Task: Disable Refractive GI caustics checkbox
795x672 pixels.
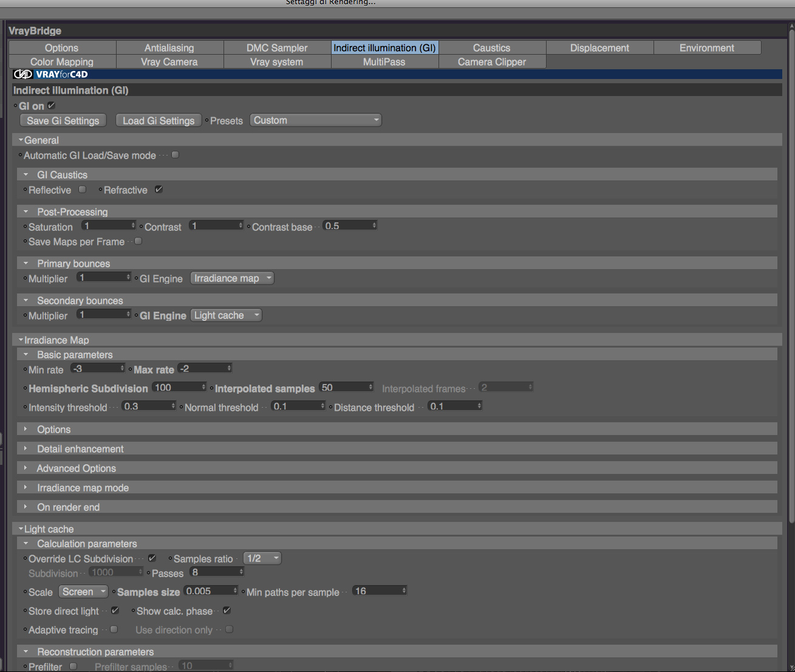Action: (x=159, y=190)
